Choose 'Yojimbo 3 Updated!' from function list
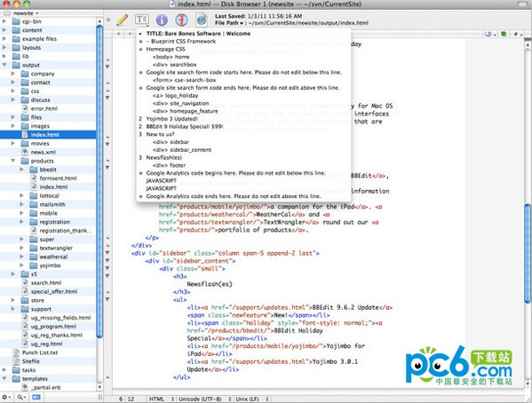 point(171,119)
